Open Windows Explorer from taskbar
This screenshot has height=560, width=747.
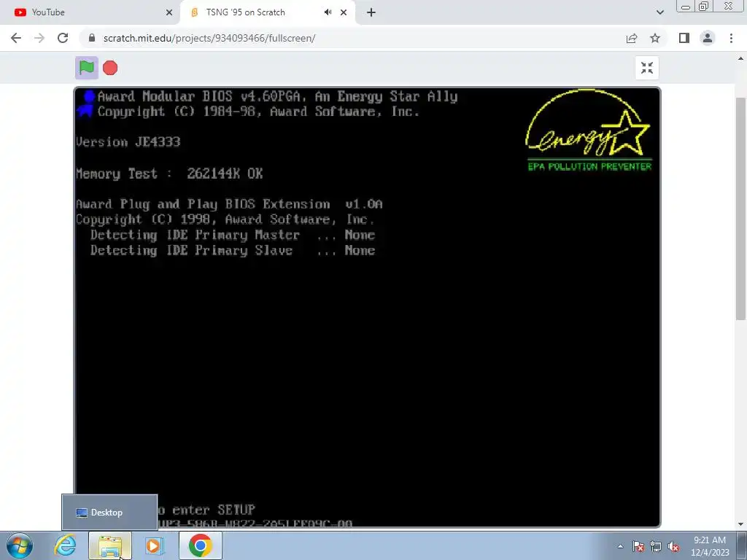coord(110,545)
